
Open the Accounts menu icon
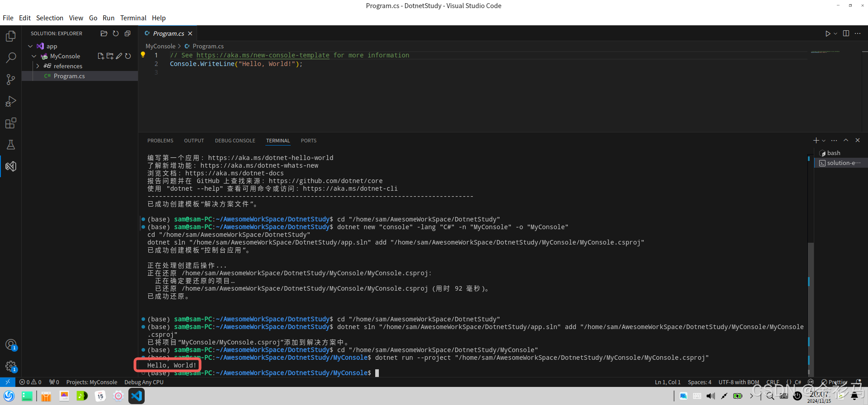coord(11,345)
